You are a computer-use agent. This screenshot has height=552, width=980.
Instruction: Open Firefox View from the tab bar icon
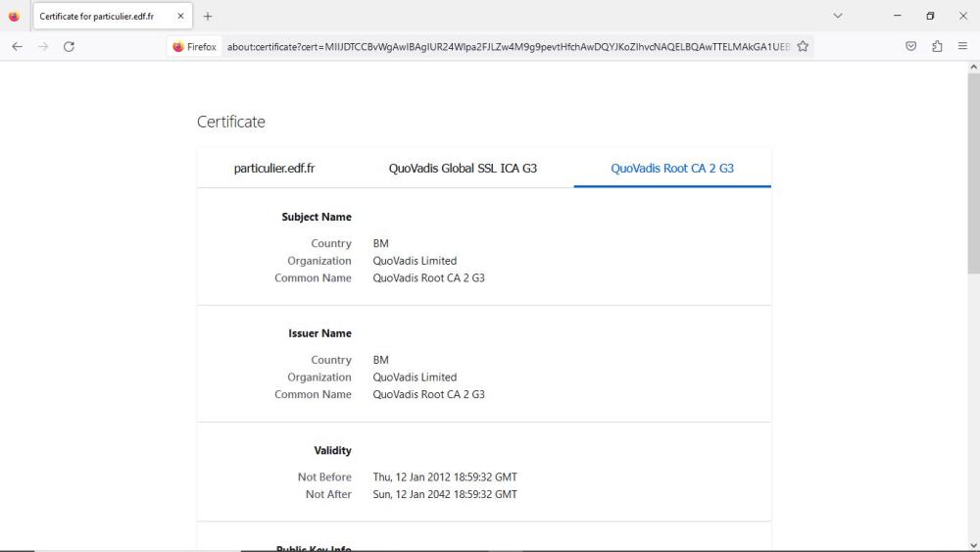(14, 17)
